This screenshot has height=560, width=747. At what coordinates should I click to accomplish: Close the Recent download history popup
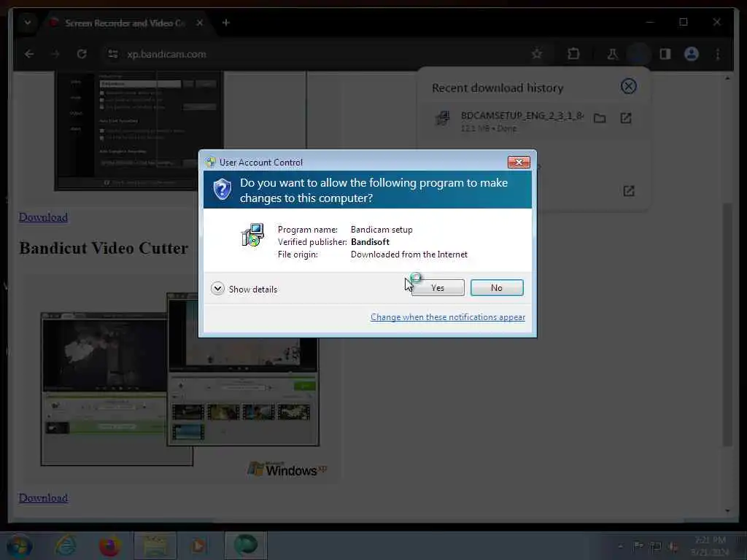pyautogui.click(x=628, y=86)
